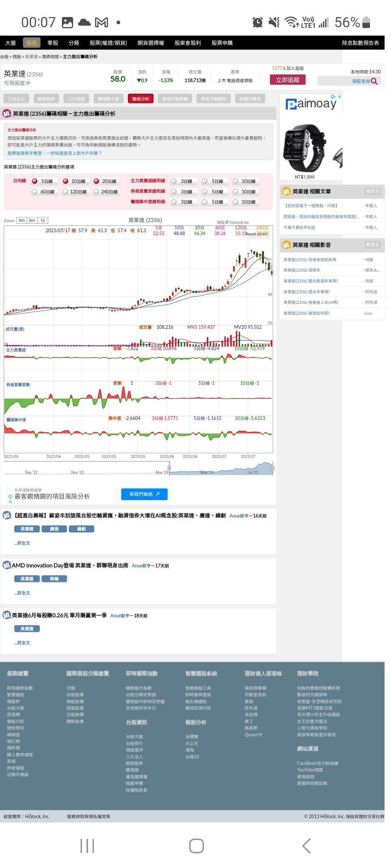Tap Android recent apps button
Viewport: 391px width, 868px height.
tap(87, 846)
